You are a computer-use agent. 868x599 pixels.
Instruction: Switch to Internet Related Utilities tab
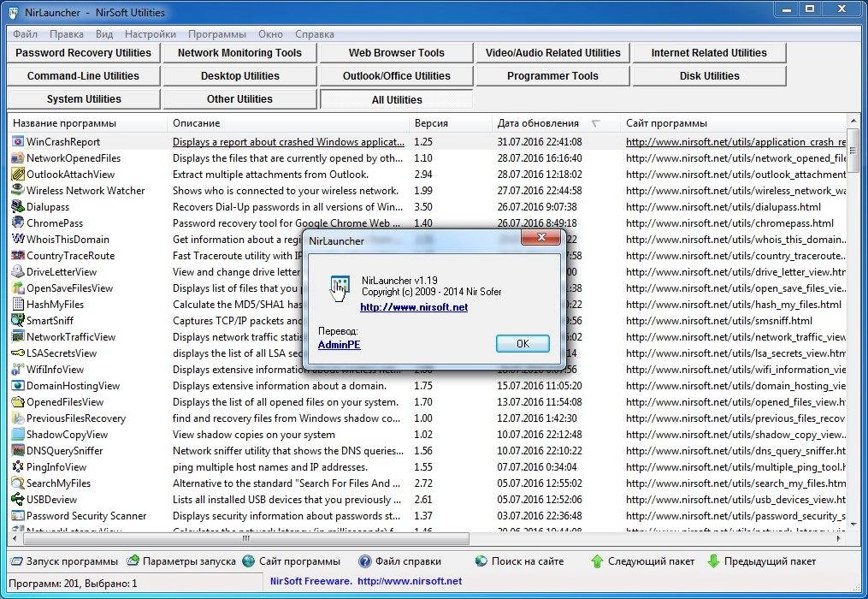709,53
